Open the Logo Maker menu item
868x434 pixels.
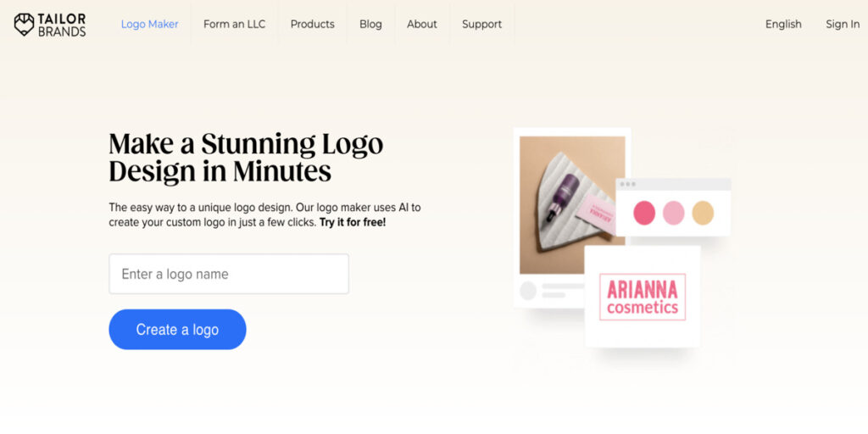click(149, 25)
